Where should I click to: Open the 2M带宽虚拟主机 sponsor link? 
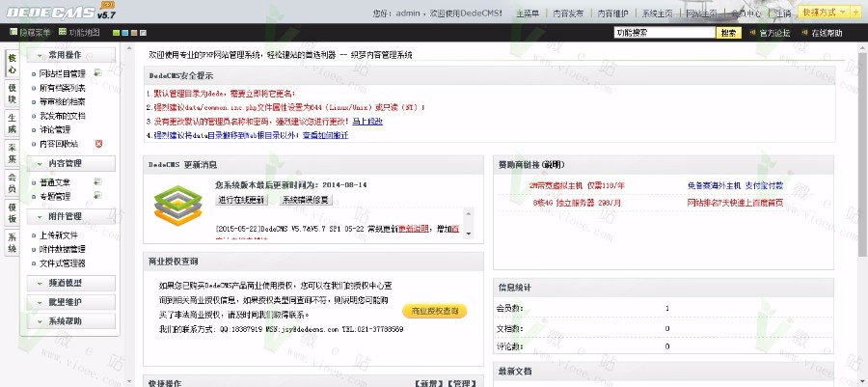tap(577, 186)
